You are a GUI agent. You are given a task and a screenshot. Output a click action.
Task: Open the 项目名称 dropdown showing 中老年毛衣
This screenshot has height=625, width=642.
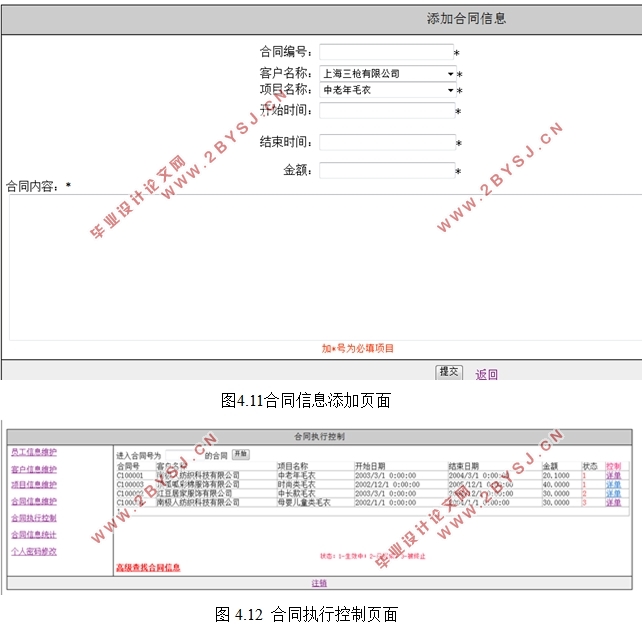point(387,90)
